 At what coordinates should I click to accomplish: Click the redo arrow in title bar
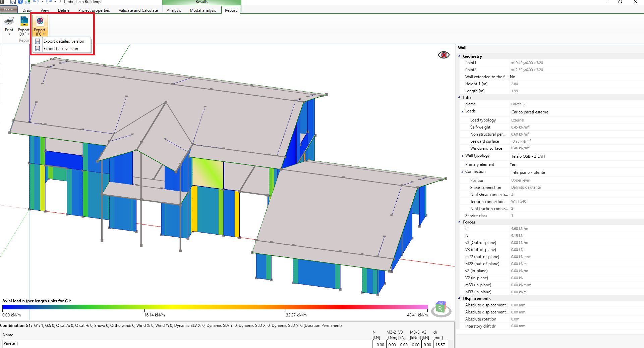tap(49, 2)
